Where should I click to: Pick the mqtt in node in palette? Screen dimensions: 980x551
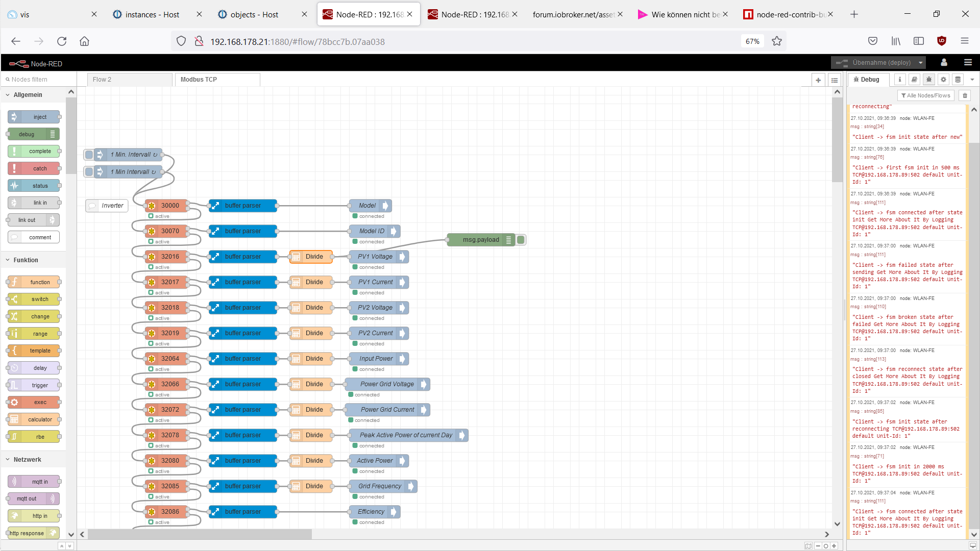pyautogui.click(x=34, y=482)
